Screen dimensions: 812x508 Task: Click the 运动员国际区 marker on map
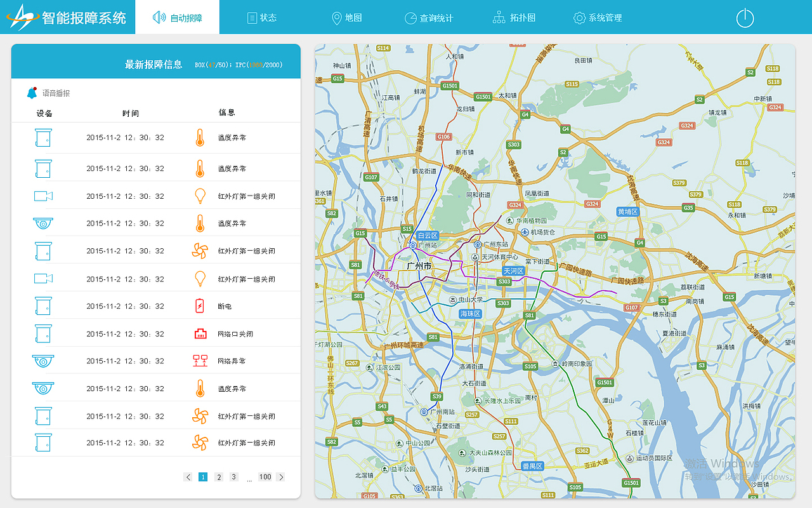pyautogui.click(x=629, y=458)
